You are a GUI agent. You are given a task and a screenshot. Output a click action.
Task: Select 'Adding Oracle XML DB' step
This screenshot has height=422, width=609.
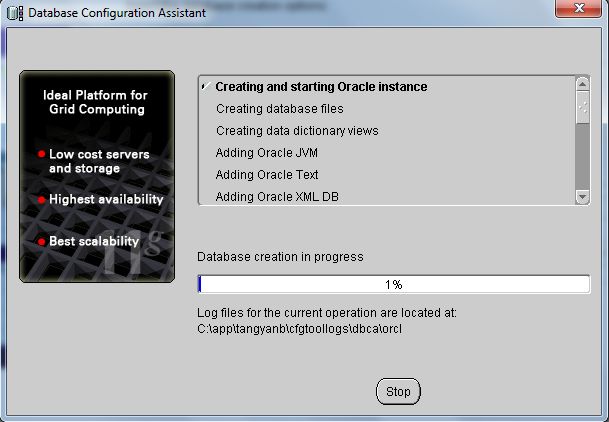[277, 197]
